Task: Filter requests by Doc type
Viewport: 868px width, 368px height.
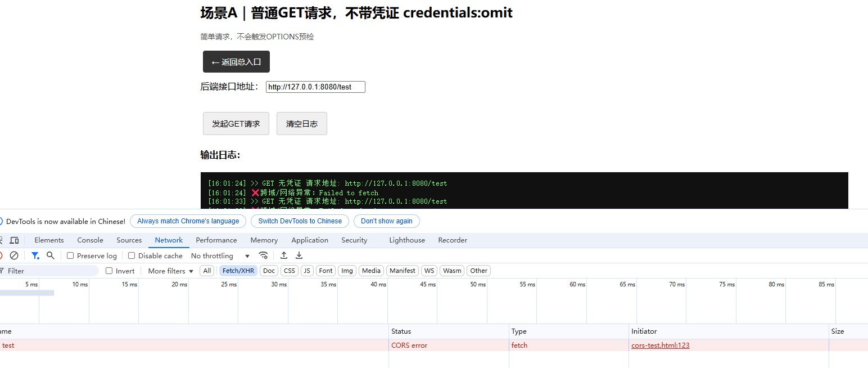Action: [x=269, y=271]
